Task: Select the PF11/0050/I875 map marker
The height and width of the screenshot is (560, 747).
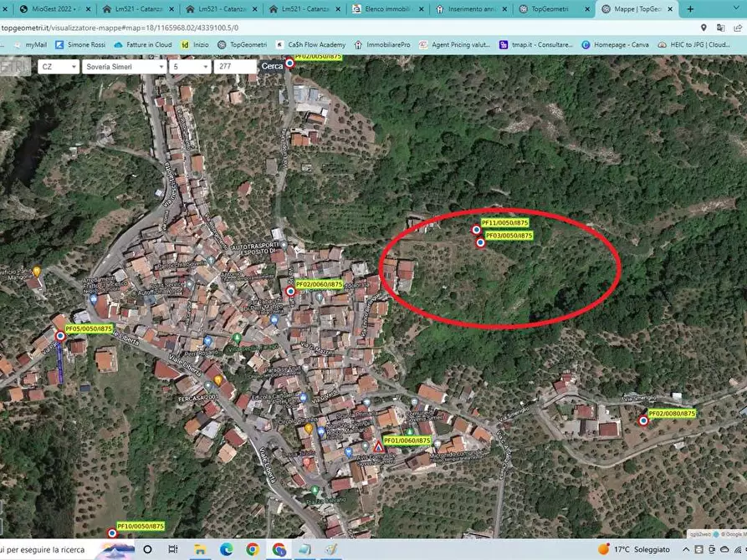Action: (476, 230)
